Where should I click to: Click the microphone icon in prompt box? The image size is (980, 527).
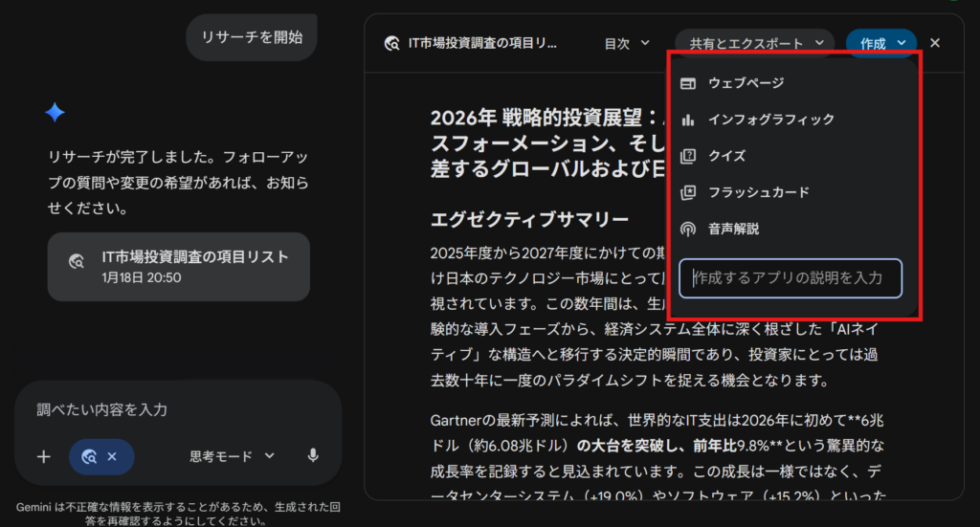312,455
